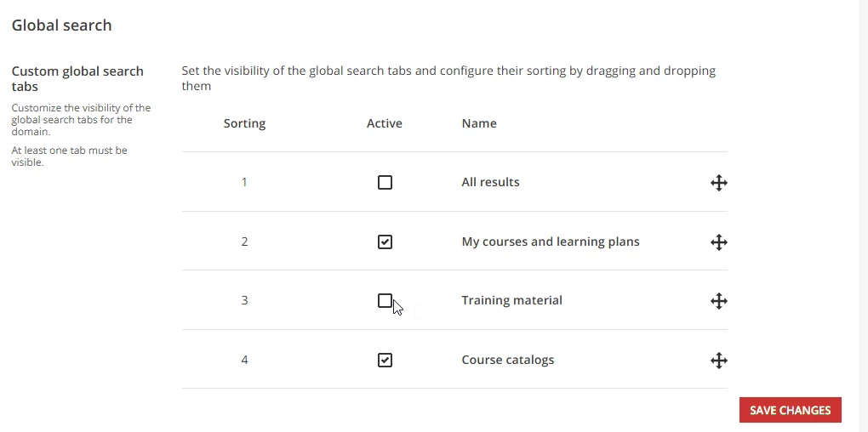Viewport: 868px width, 432px height.
Task: Click sorting number 2 in the table
Action: click(x=244, y=242)
